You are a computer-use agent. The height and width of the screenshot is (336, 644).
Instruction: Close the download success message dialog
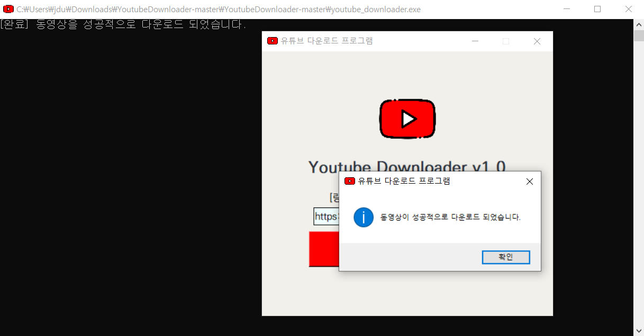coord(529,181)
